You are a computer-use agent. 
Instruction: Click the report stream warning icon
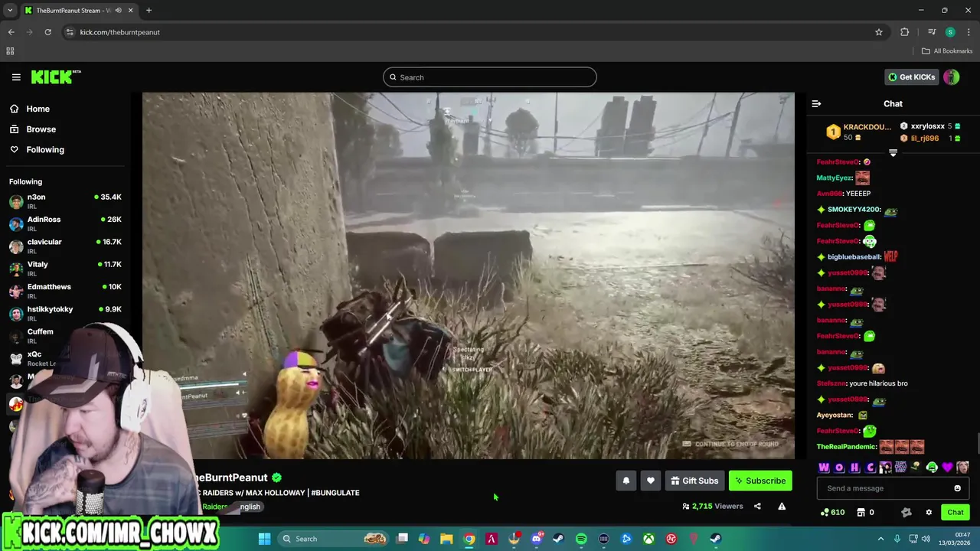point(782,506)
